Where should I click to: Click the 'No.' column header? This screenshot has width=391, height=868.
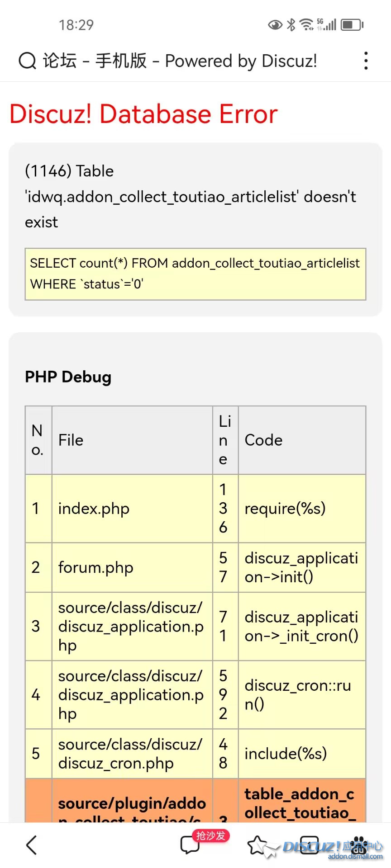[x=38, y=440]
